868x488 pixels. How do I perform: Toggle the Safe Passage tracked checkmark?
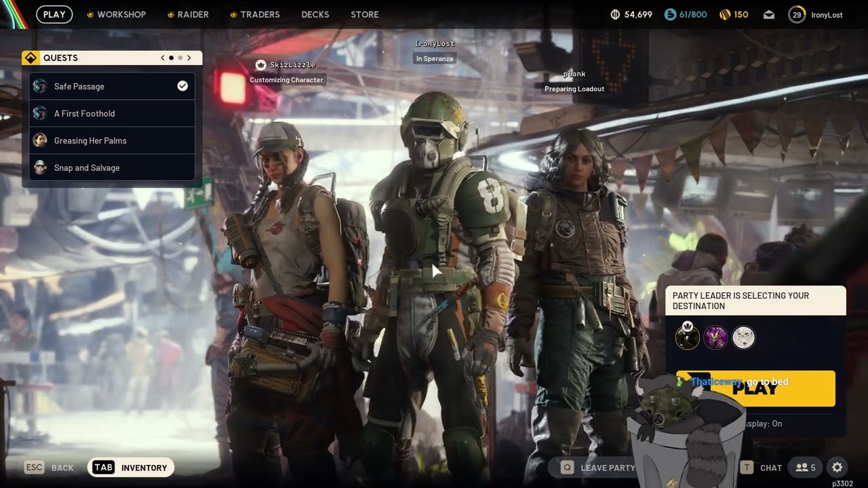tap(182, 86)
